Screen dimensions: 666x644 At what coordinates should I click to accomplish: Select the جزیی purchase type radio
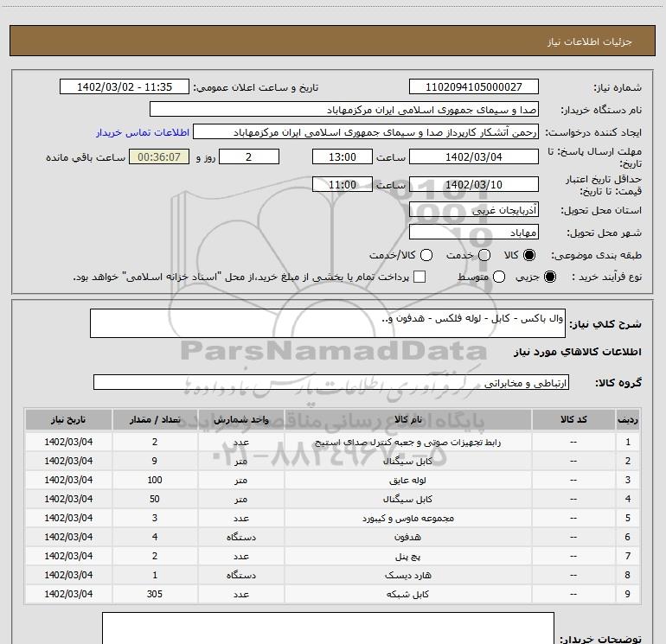click(549, 277)
